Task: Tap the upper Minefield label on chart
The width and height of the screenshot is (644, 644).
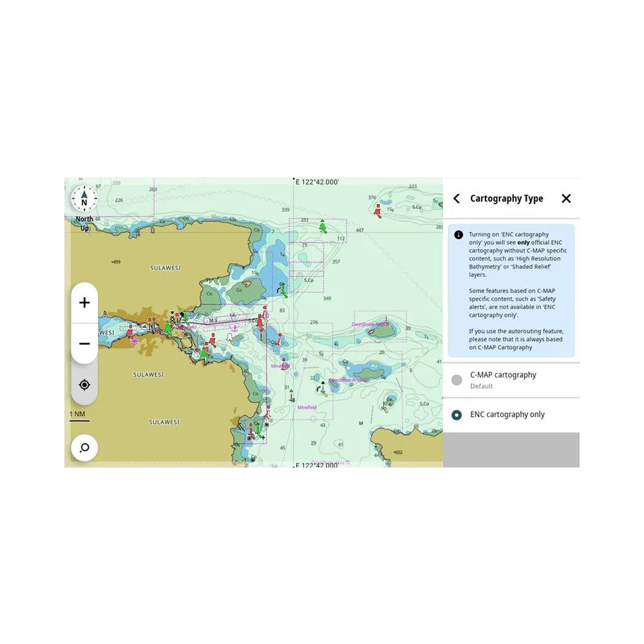Action: click(x=280, y=366)
